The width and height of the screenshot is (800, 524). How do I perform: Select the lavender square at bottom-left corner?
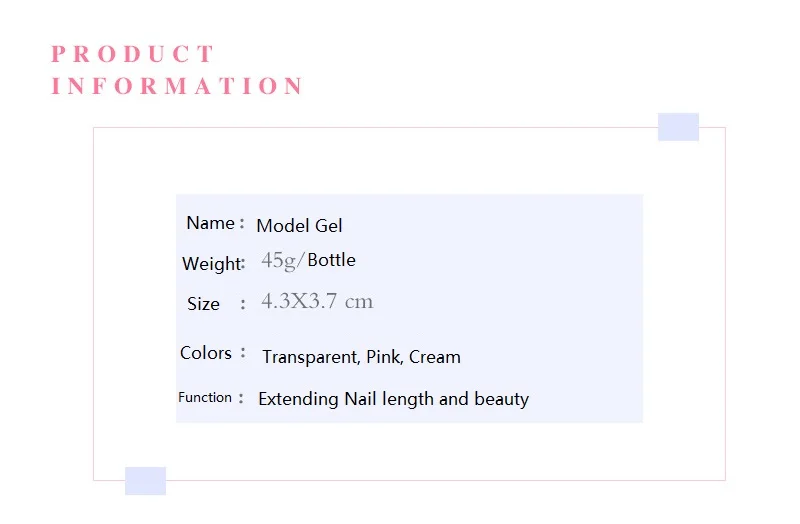coord(145,481)
